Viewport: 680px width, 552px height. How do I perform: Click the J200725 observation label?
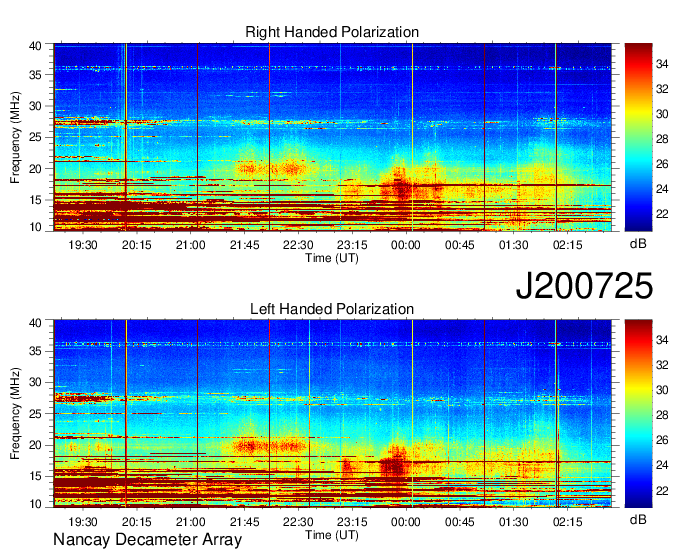[x=584, y=286]
